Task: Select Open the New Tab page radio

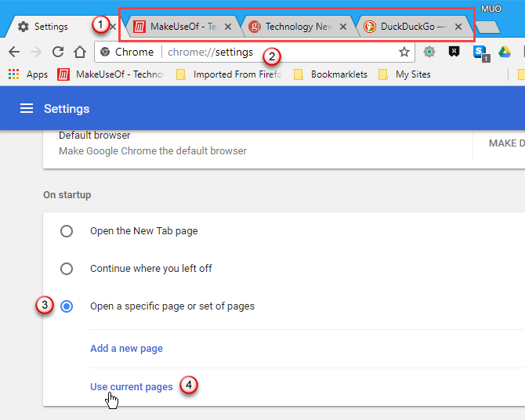Action: tap(67, 231)
